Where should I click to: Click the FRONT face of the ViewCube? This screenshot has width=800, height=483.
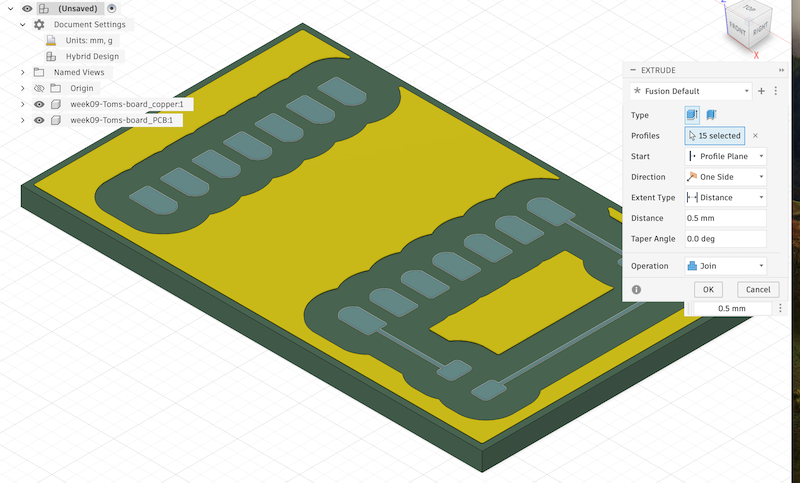click(x=737, y=30)
